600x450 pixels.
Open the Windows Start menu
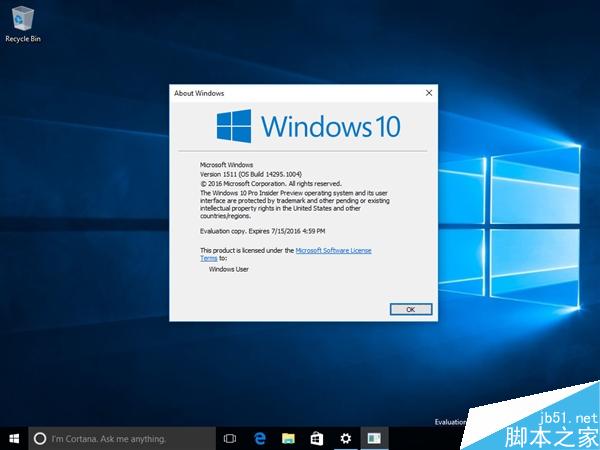(14, 439)
